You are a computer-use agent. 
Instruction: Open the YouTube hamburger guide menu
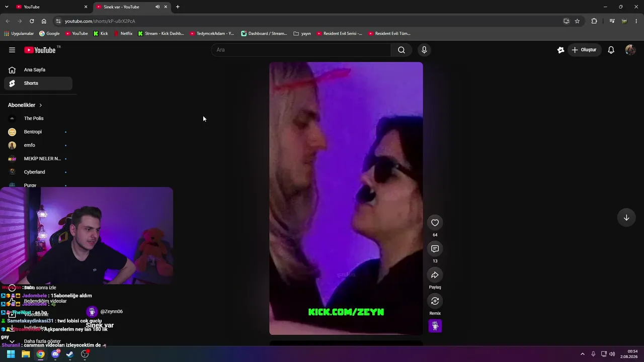12,50
